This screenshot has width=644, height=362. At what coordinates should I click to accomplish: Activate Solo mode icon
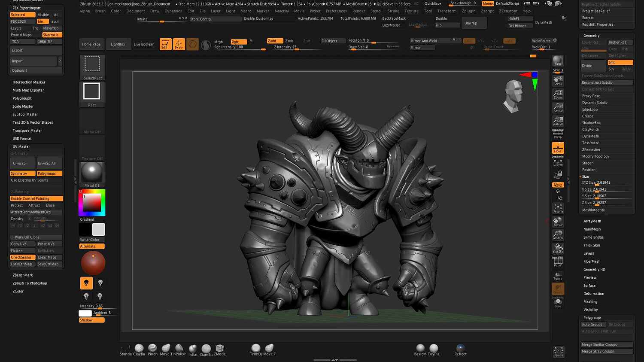(x=558, y=302)
